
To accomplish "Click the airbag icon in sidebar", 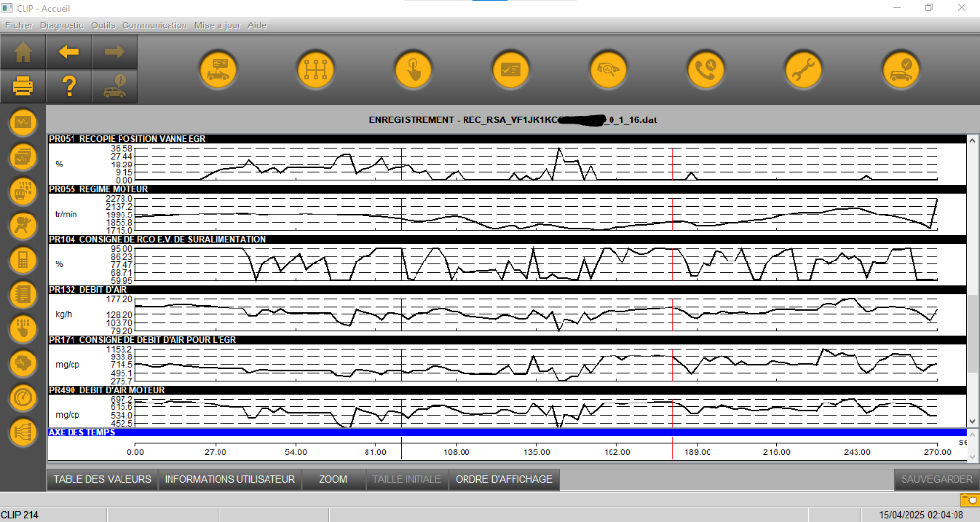I will [x=23, y=225].
